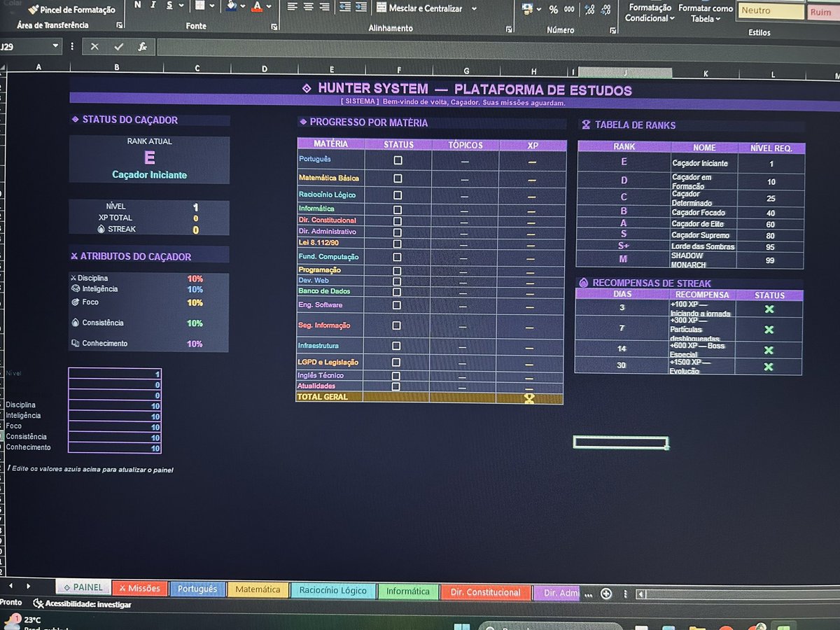The width and height of the screenshot is (840, 630).
Task: Open the borders dropdown arrow
Action: coord(212,6)
